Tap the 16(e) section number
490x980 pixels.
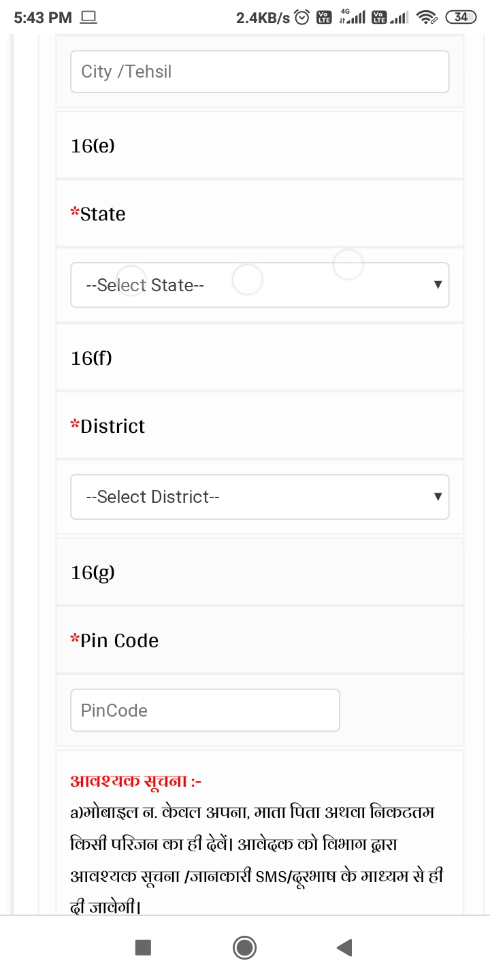93,146
